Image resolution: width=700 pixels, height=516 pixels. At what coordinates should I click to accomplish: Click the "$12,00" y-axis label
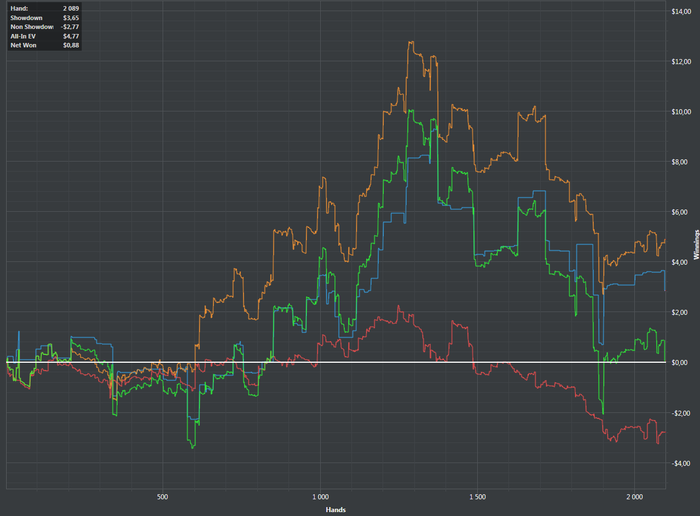point(681,62)
